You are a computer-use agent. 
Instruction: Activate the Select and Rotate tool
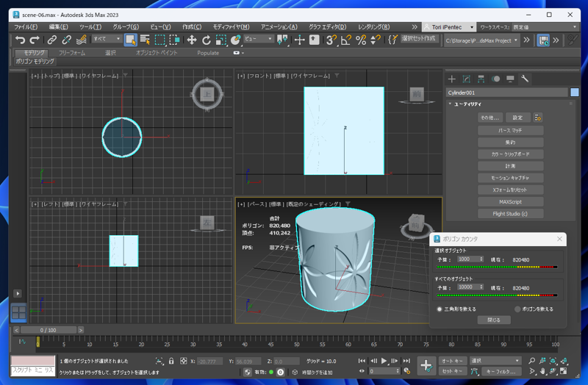click(207, 40)
